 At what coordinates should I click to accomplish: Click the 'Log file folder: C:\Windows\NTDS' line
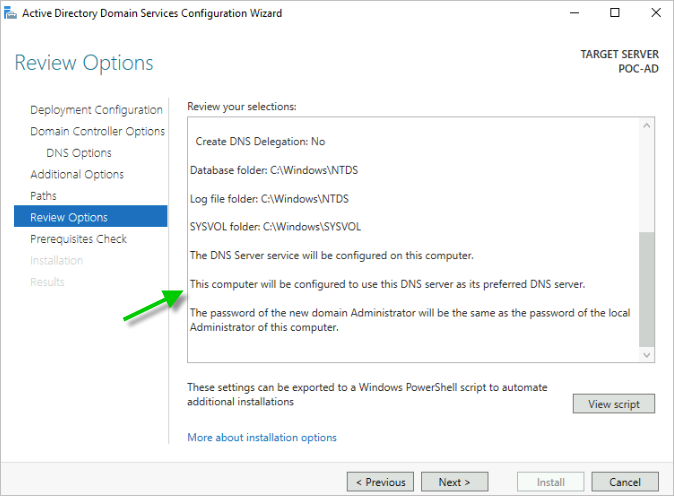pos(269,199)
